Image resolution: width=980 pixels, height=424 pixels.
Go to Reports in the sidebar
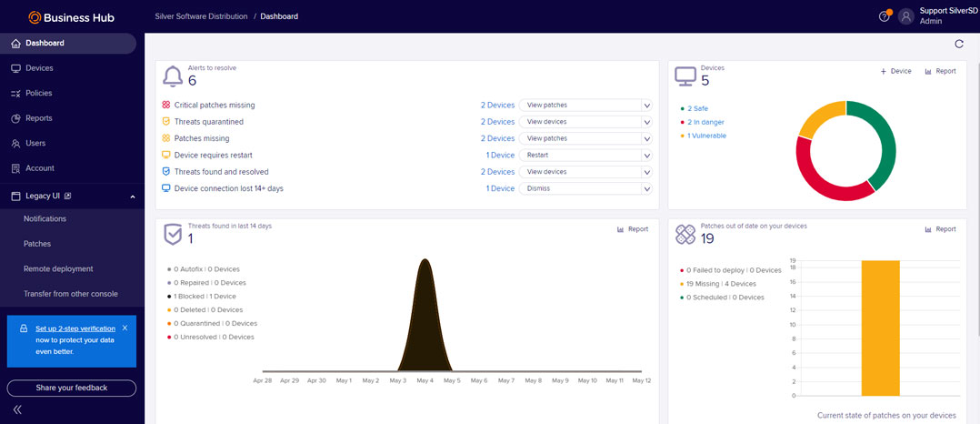pos(38,118)
